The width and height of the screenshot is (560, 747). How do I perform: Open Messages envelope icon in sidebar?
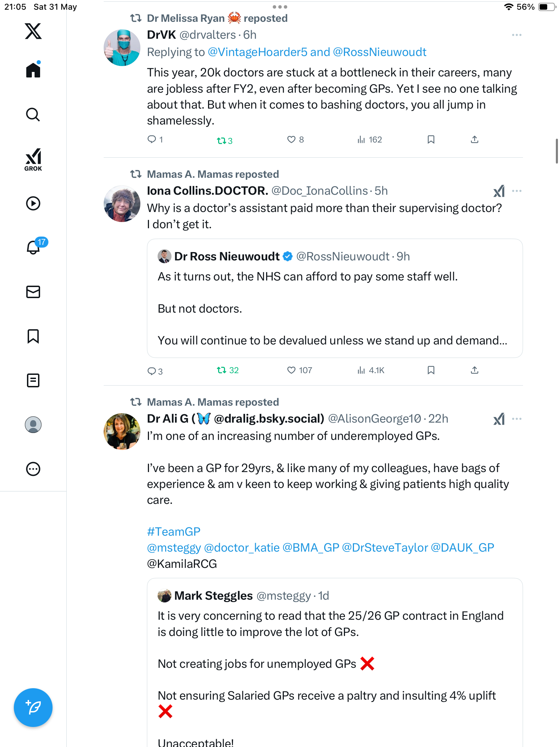(x=33, y=292)
